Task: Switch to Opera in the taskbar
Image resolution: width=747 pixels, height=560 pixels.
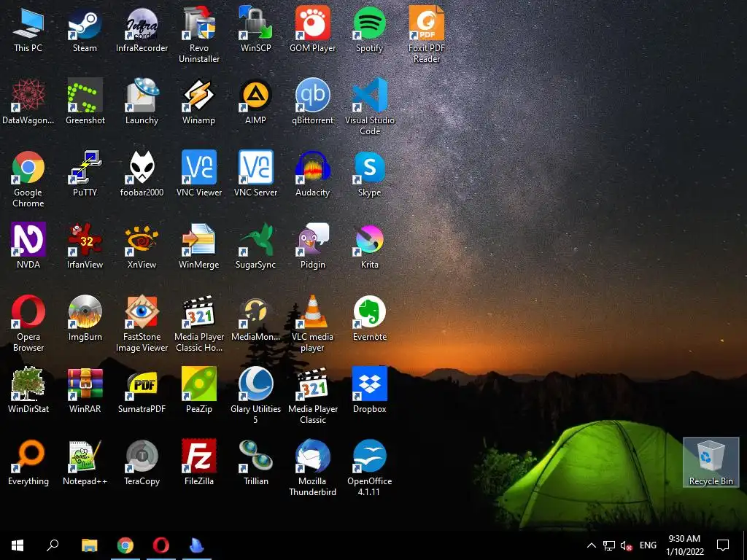Action: [161, 545]
